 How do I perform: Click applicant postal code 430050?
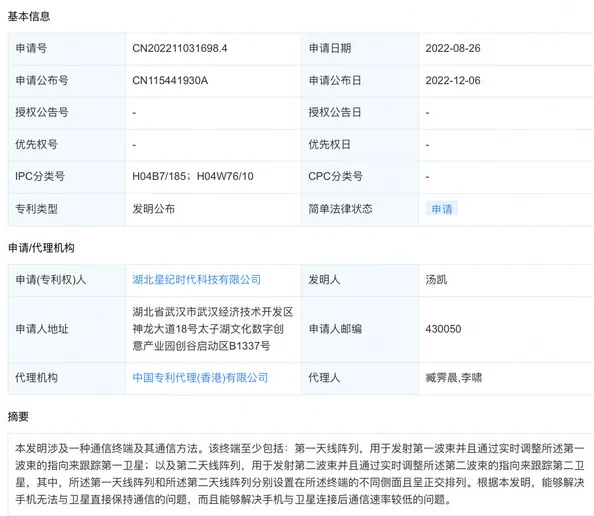point(443,329)
